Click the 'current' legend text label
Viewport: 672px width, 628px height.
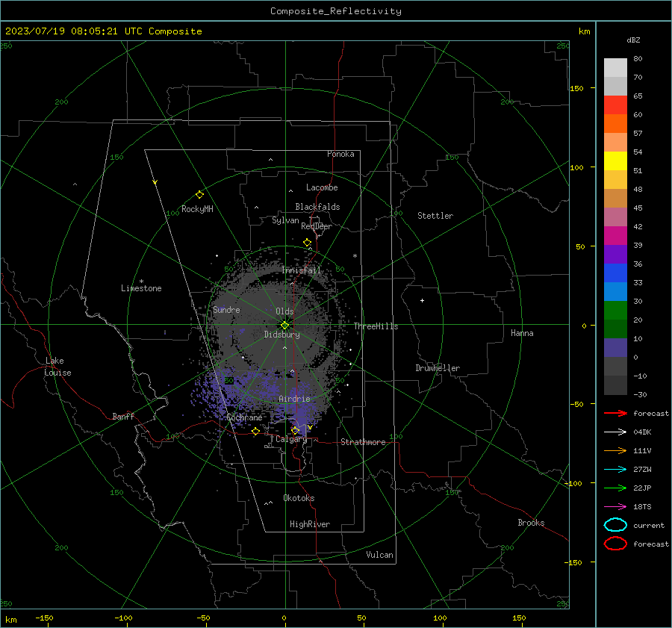click(649, 526)
